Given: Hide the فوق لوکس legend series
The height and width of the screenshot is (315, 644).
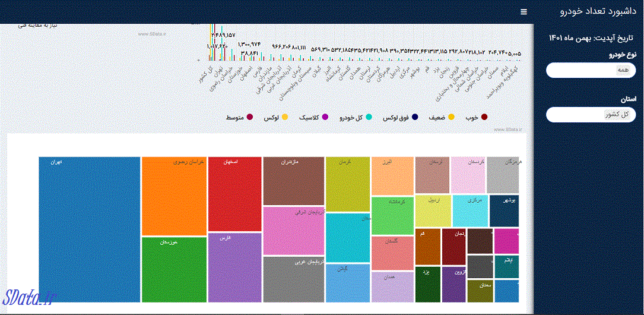Looking at the screenshot, I should (415, 117).
